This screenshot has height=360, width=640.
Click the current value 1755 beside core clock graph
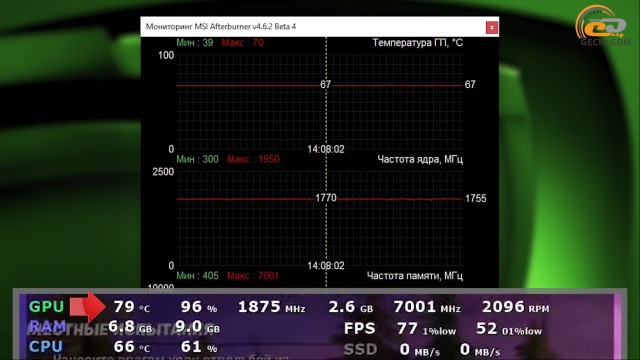click(x=476, y=198)
